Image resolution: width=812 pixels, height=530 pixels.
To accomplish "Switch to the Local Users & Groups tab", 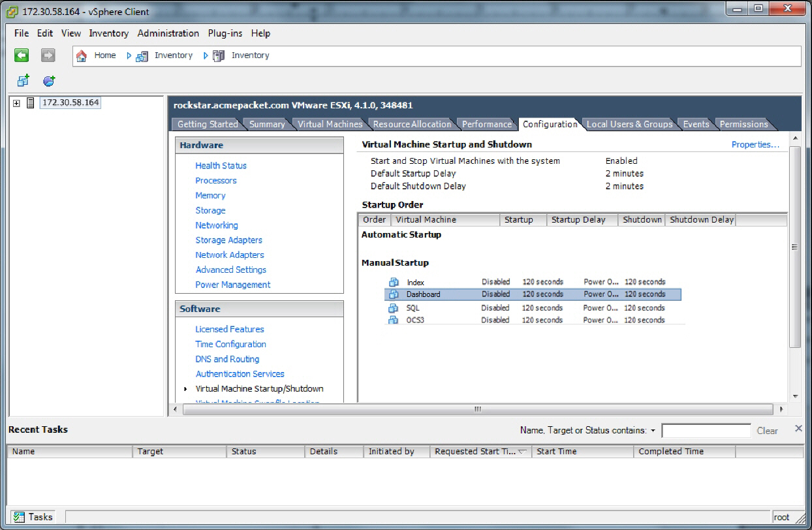I will [629, 124].
